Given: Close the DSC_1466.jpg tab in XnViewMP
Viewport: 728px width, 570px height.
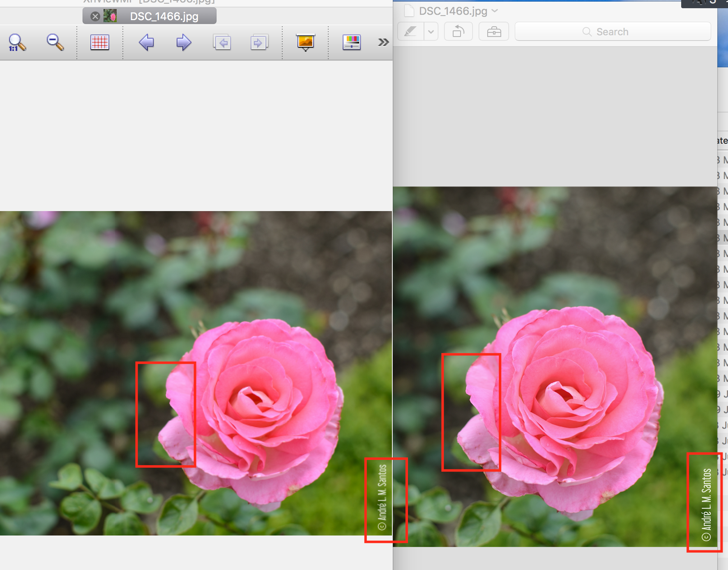Looking at the screenshot, I should [95, 16].
